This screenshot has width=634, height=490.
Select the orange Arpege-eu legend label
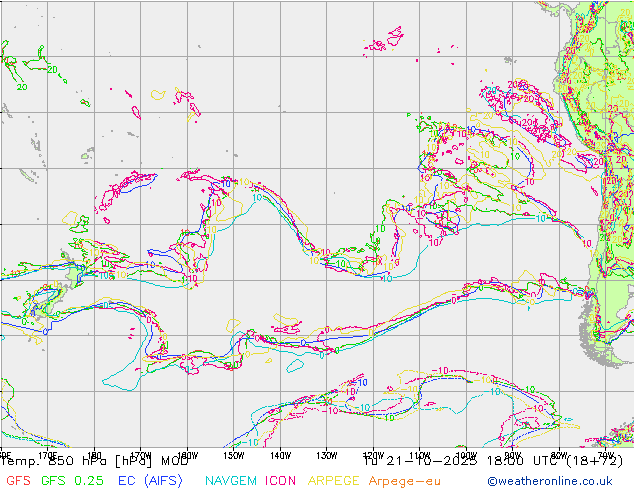(404, 481)
